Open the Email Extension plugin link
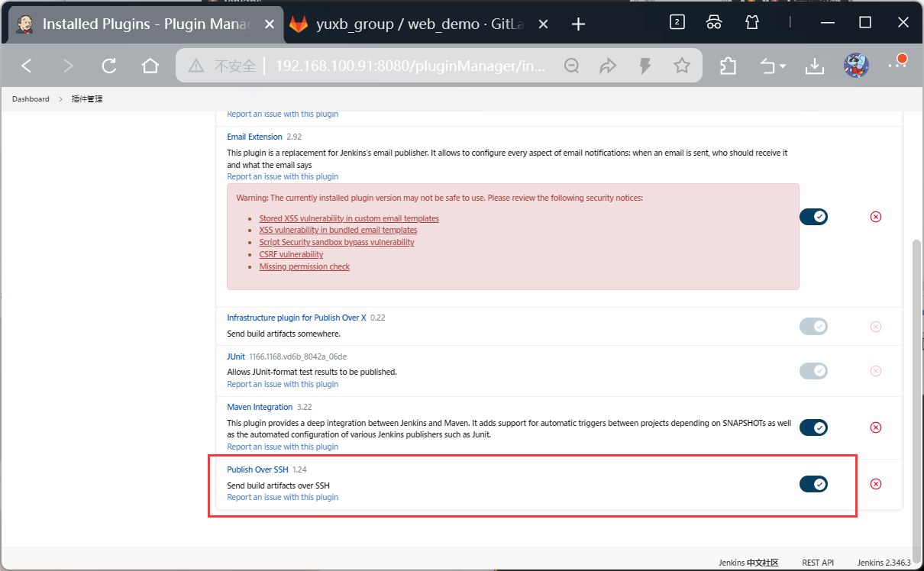Image resolution: width=924 pixels, height=571 pixels. pos(254,137)
